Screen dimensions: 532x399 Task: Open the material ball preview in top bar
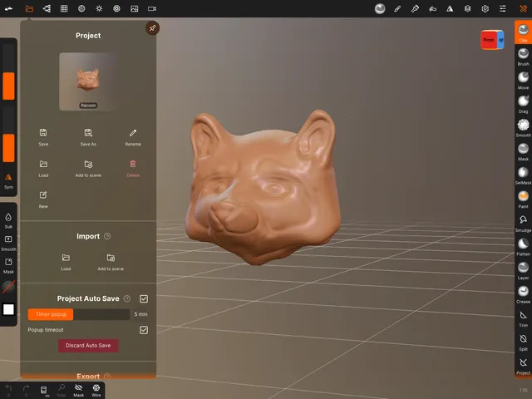[x=380, y=9]
